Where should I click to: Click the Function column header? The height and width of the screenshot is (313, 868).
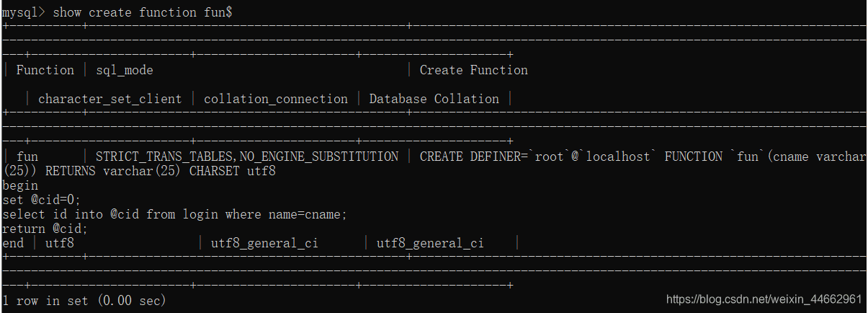pyautogui.click(x=45, y=70)
